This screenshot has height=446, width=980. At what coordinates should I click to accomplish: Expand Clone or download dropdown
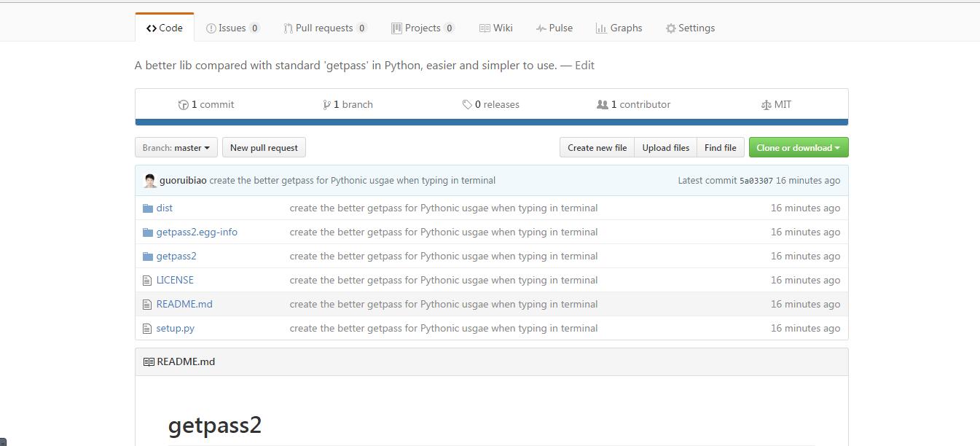(799, 147)
